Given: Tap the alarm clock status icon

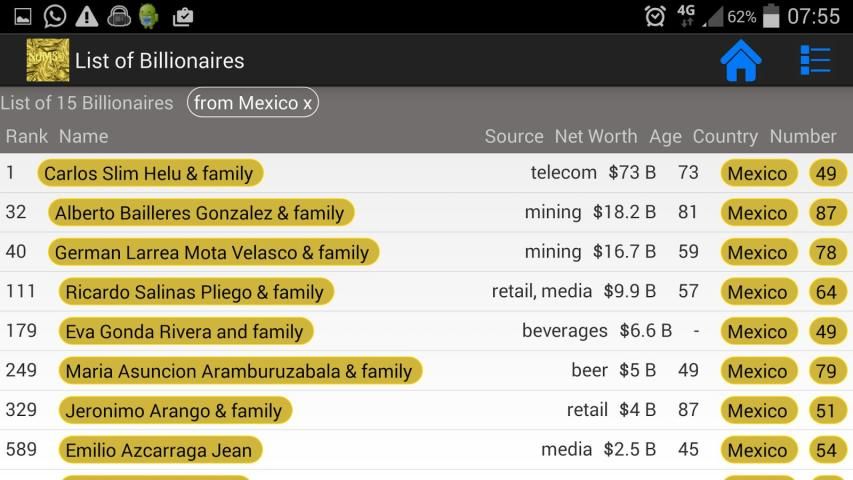Looking at the screenshot, I should [x=655, y=16].
